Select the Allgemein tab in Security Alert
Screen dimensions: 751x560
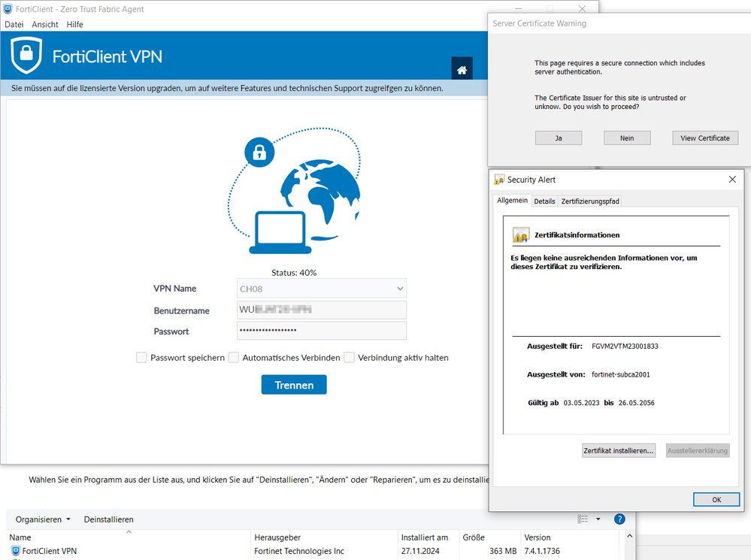512,200
